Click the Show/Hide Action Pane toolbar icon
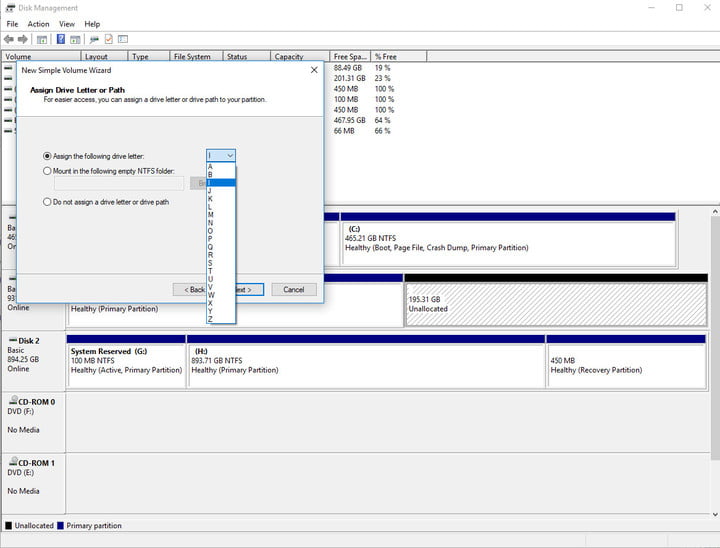 (x=75, y=40)
